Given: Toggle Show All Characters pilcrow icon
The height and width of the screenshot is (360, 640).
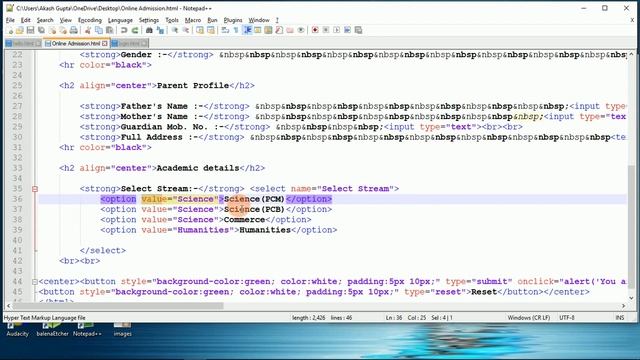Looking at the screenshot, I should pyautogui.click(x=236, y=30).
